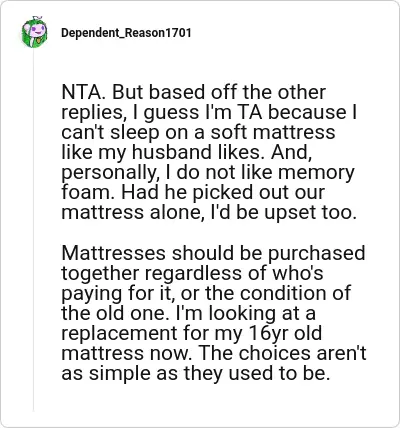Collapse the comment using the vertical thread line

pyautogui.click(x=33, y=230)
